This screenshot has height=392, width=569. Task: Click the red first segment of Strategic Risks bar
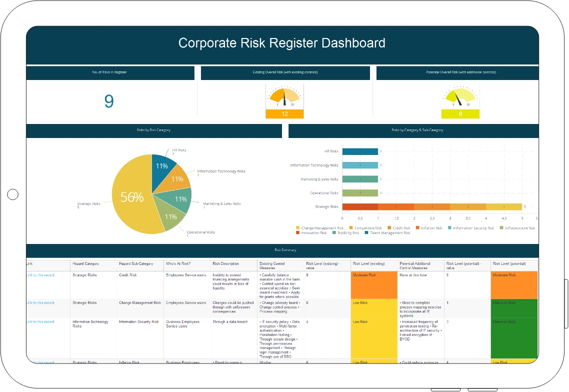pos(360,207)
